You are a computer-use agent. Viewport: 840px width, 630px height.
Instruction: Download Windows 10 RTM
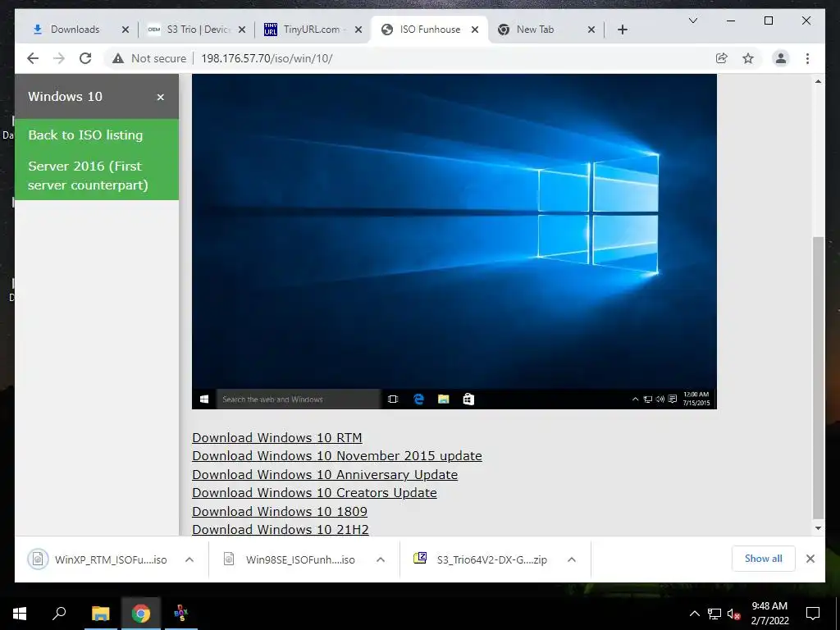tap(277, 438)
